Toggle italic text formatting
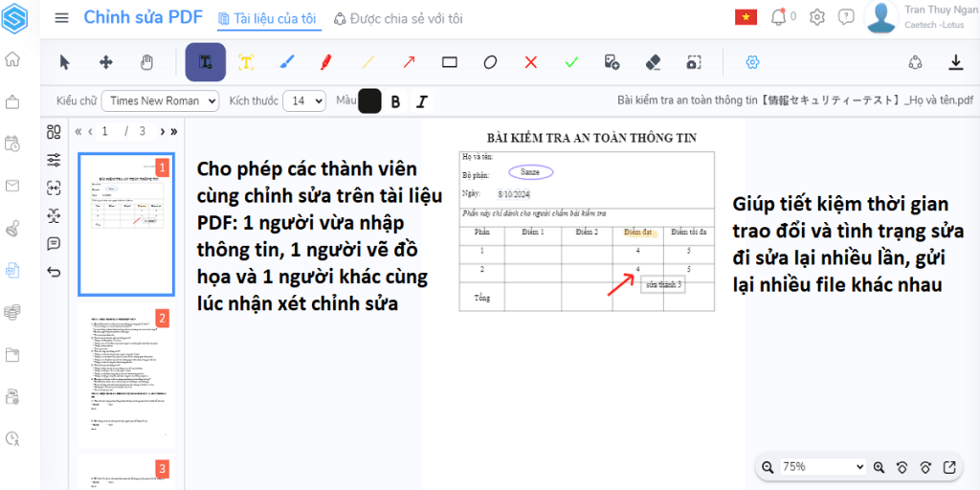 tap(420, 101)
